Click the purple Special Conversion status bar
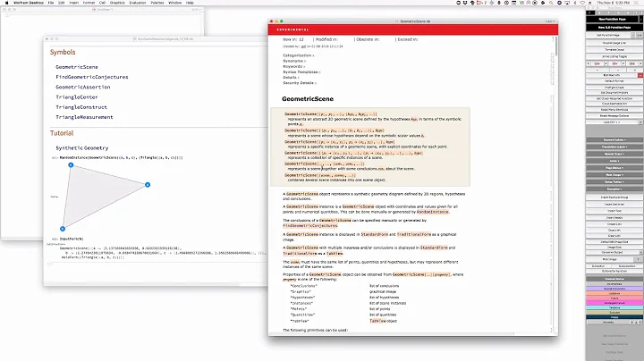This screenshot has height=361, width=644. pos(614,289)
